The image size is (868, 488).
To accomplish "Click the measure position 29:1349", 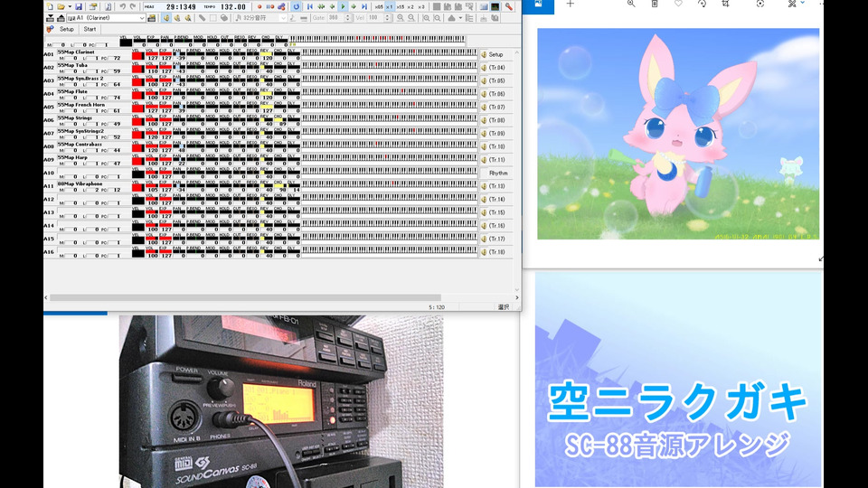I will (181, 6).
